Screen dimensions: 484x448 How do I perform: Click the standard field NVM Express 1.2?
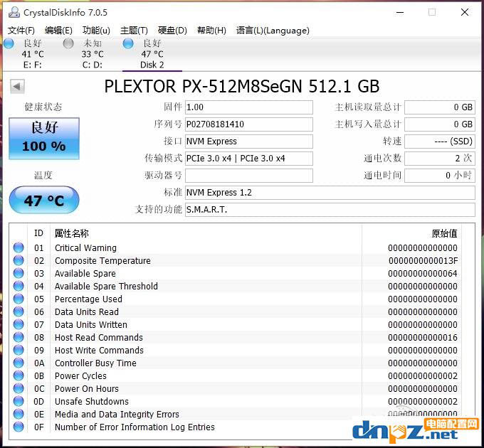click(x=330, y=193)
